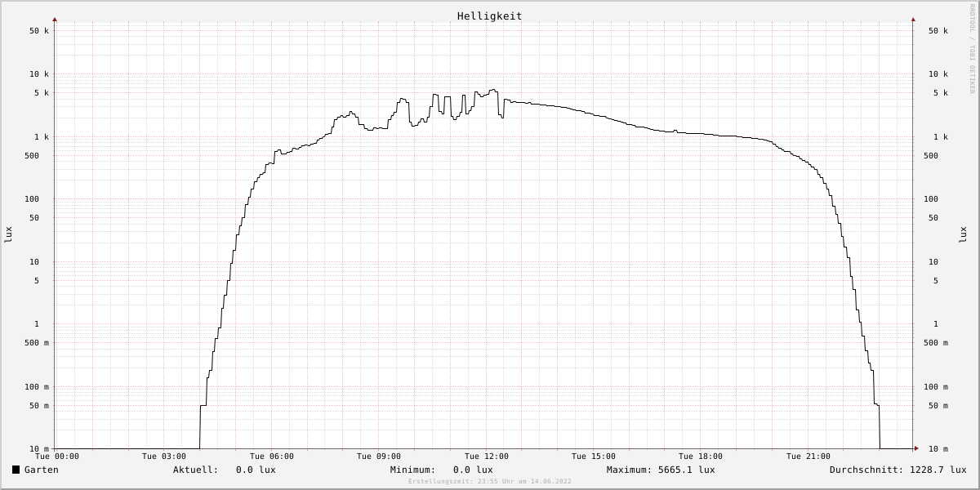Click the left-axis lux unit label
The image size is (980, 490).
pyautogui.click(x=9, y=234)
